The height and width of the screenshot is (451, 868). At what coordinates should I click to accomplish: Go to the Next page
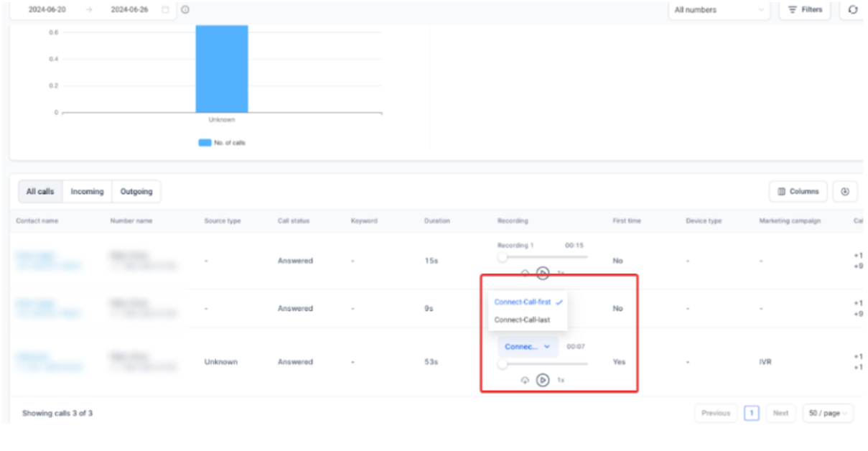click(x=780, y=413)
